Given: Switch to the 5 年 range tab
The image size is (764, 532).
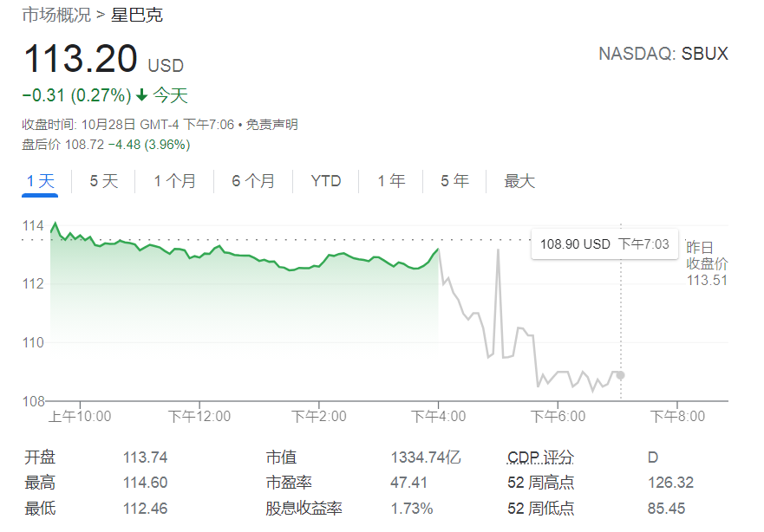Looking at the screenshot, I should tap(454, 181).
